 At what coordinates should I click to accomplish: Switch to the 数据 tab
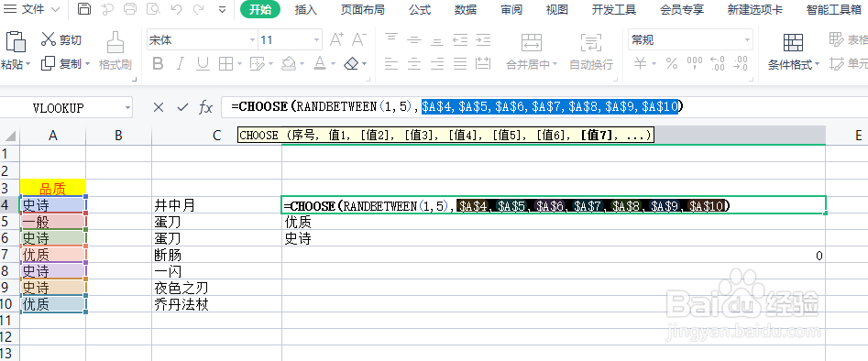click(466, 9)
